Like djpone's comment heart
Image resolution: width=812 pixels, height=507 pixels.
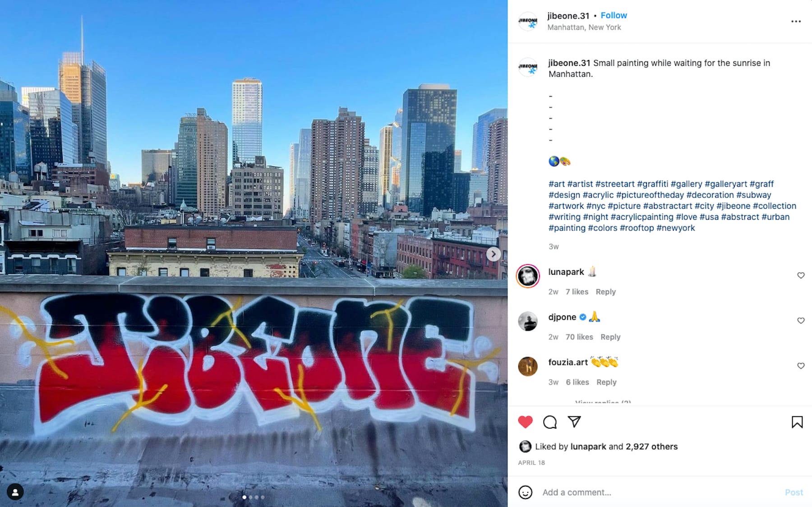pyautogui.click(x=801, y=321)
